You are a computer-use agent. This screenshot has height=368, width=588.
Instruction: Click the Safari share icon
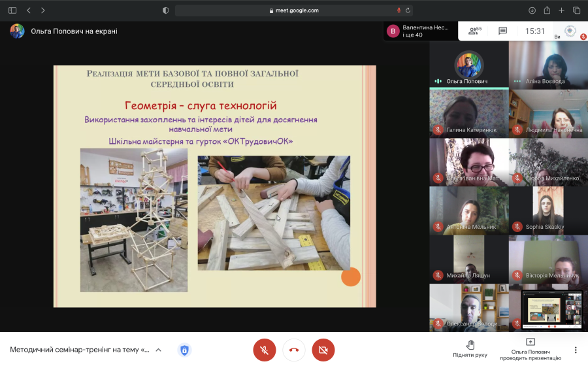547,10
